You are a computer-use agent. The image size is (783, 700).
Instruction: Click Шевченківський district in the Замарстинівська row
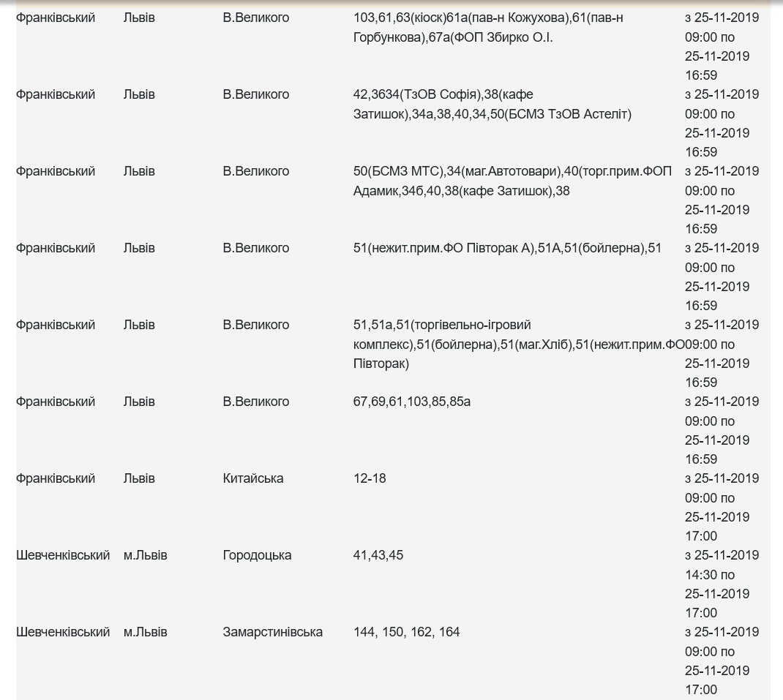click(x=63, y=632)
